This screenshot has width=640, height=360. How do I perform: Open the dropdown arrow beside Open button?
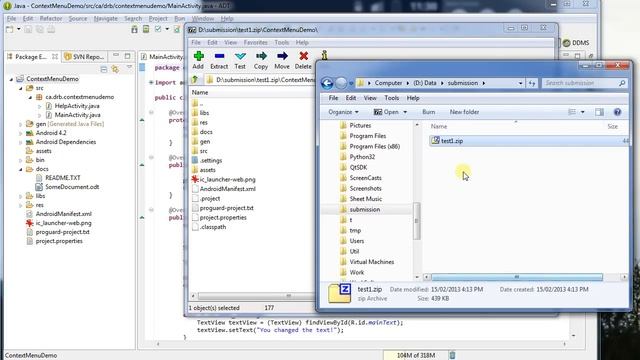click(405, 112)
